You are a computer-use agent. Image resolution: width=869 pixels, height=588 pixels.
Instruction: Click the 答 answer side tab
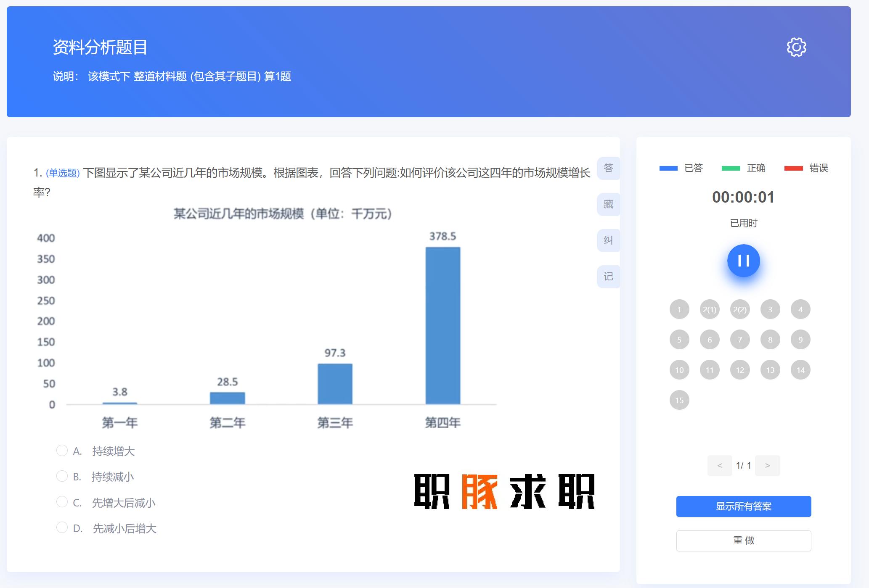(x=608, y=168)
